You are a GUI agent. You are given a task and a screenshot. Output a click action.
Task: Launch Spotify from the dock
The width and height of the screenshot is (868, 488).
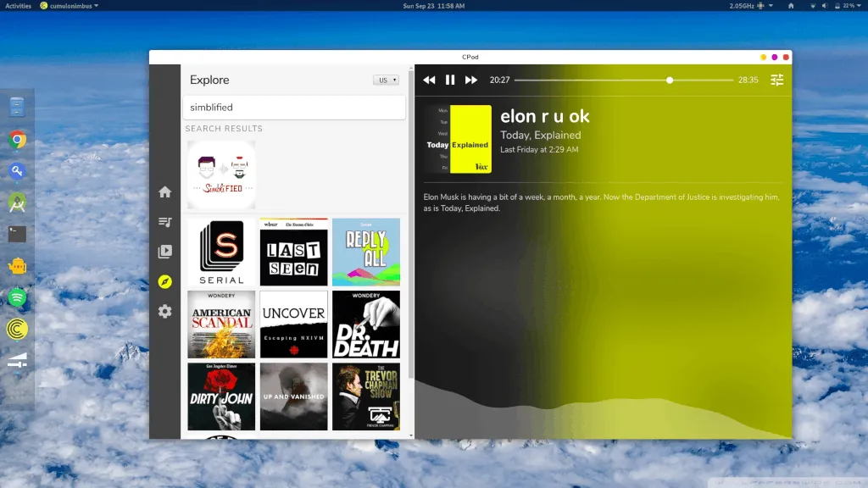click(18, 297)
